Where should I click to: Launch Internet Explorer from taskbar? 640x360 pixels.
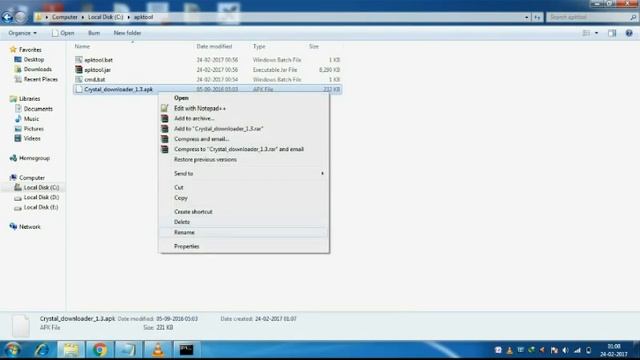click(x=42, y=350)
